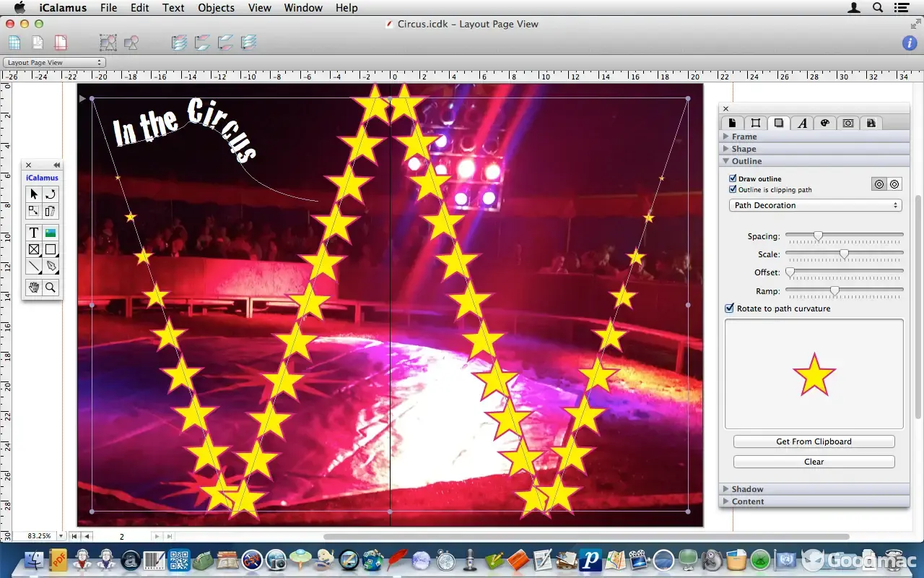Select the arrow selection tool
The image size is (924, 578).
(33, 194)
